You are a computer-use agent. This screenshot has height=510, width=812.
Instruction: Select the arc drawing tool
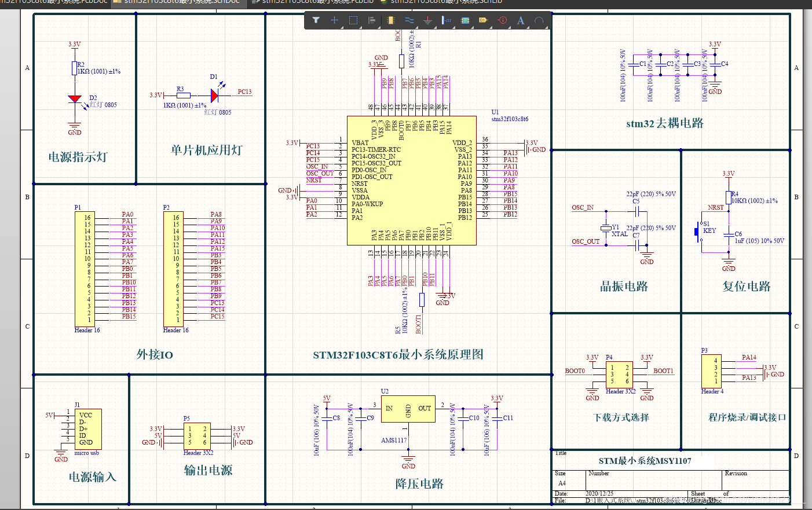[x=539, y=20]
